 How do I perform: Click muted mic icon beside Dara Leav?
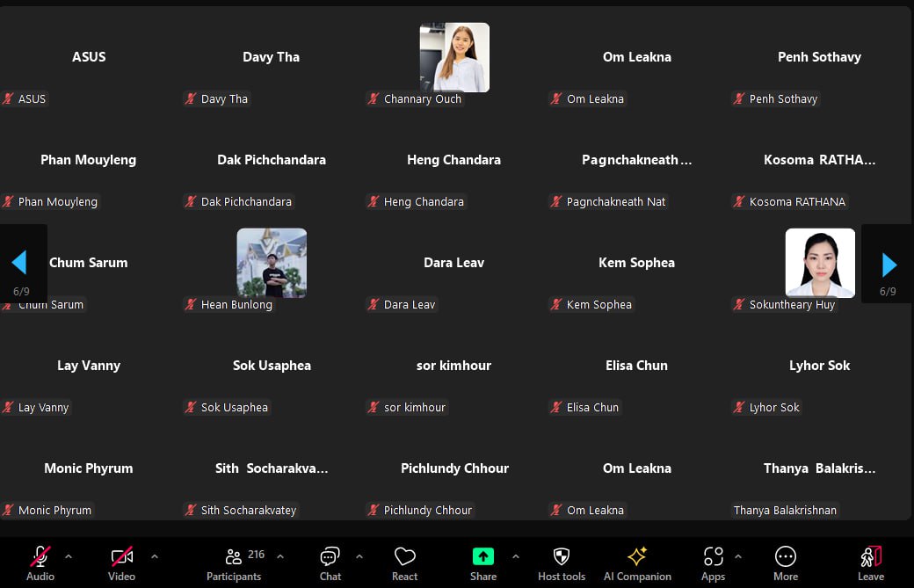[x=374, y=304]
